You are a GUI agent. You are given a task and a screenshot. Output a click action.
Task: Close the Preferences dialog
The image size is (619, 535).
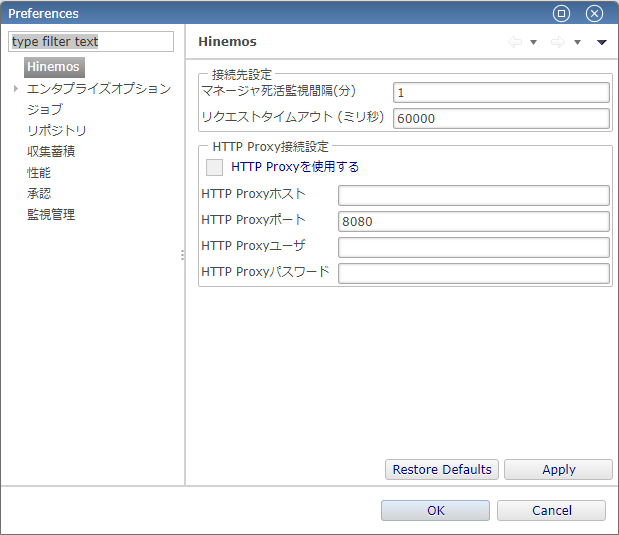594,13
